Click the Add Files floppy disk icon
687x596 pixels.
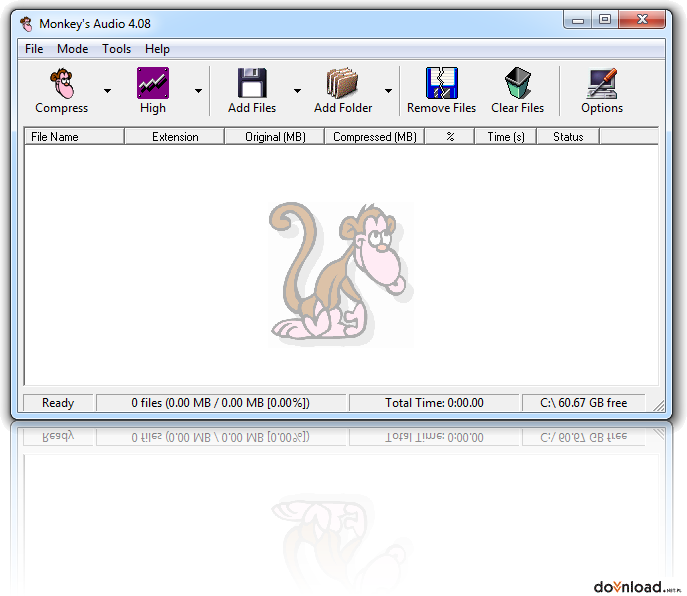point(252,83)
